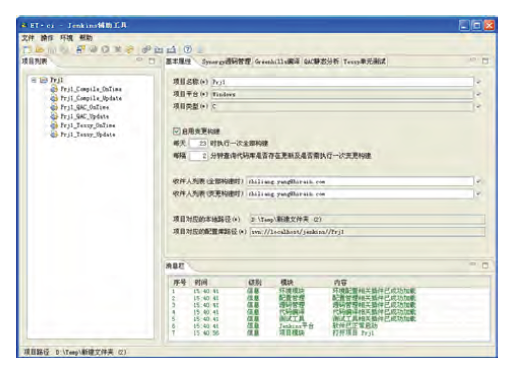Click icon beside Prj1_Compile_OnTime job
The width and height of the screenshot is (519, 372).
pos(54,89)
